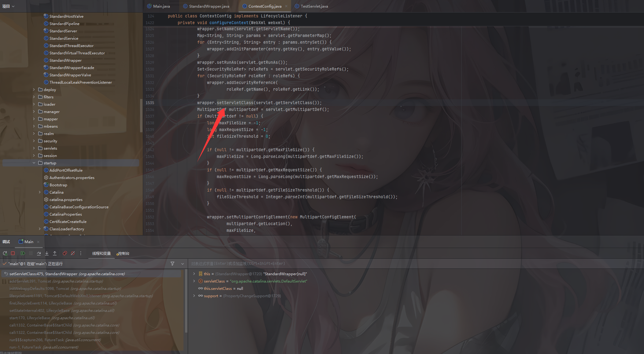
Task: Stop the debug session
Action: [x=13, y=253]
